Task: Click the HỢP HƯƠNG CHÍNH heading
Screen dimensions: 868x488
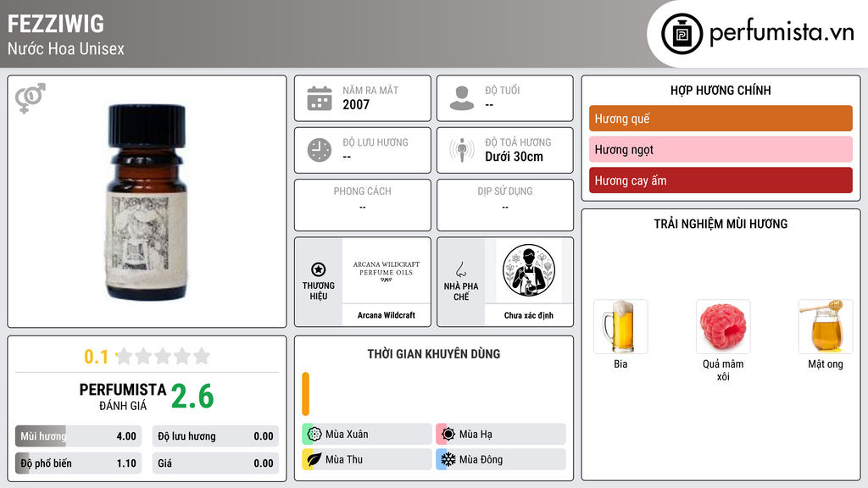Action: pyautogui.click(x=721, y=90)
